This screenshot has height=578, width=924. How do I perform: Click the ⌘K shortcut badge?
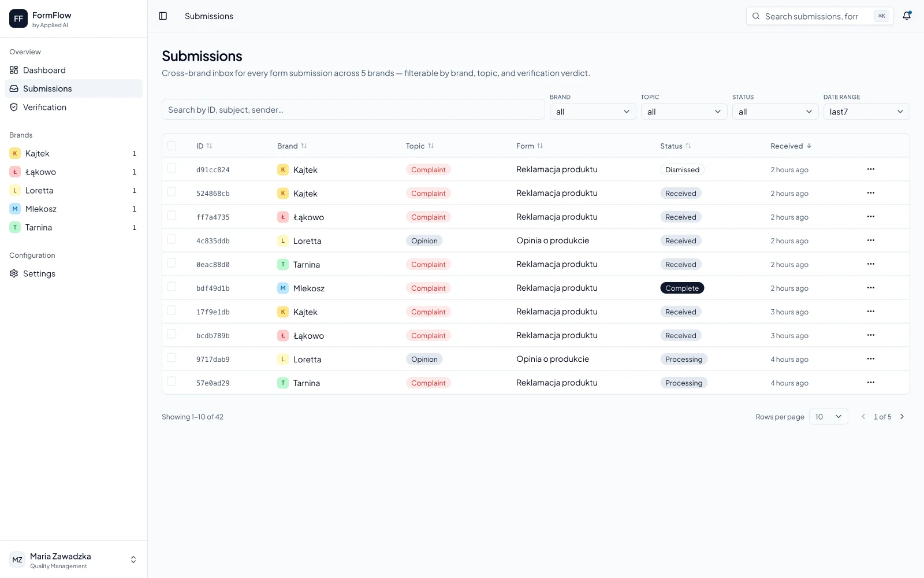881,16
